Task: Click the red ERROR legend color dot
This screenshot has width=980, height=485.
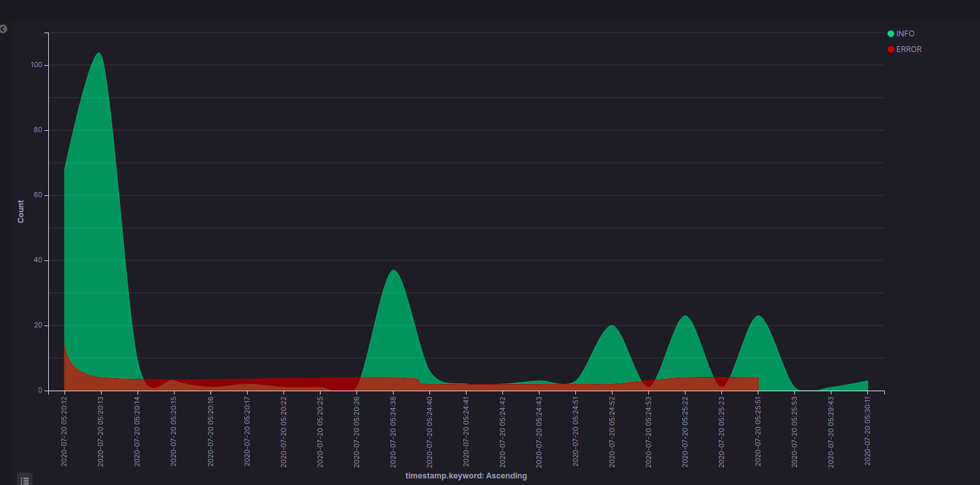Action: click(891, 49)
